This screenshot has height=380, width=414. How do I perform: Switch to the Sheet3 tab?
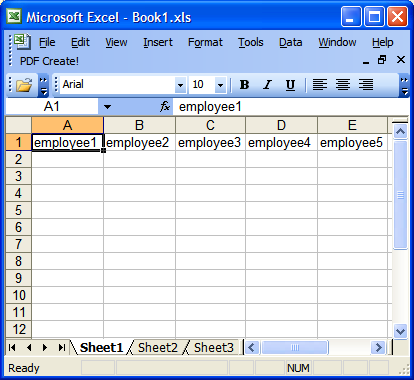pos(214,348)
